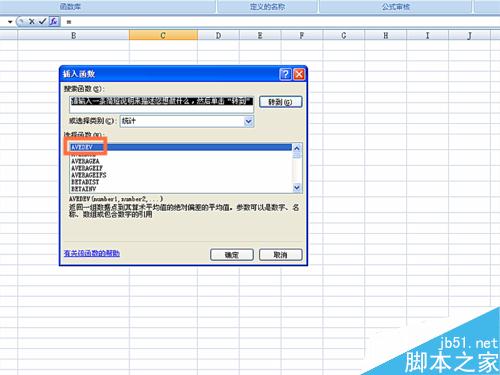Click the 定义的名称 ribbon group label
Screen dimensions: 500x375
coord(267,7)
